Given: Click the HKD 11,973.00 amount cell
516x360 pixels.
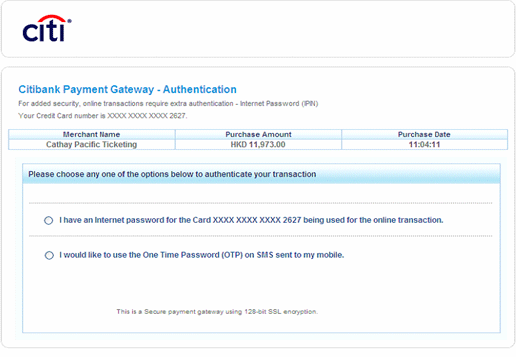Looking at the screenshot, I should 258,144.
